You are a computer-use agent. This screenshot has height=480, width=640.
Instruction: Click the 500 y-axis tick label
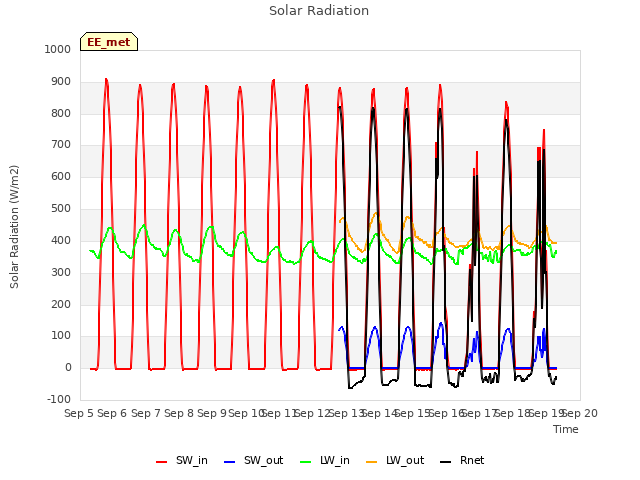click(x=61, y=209)
